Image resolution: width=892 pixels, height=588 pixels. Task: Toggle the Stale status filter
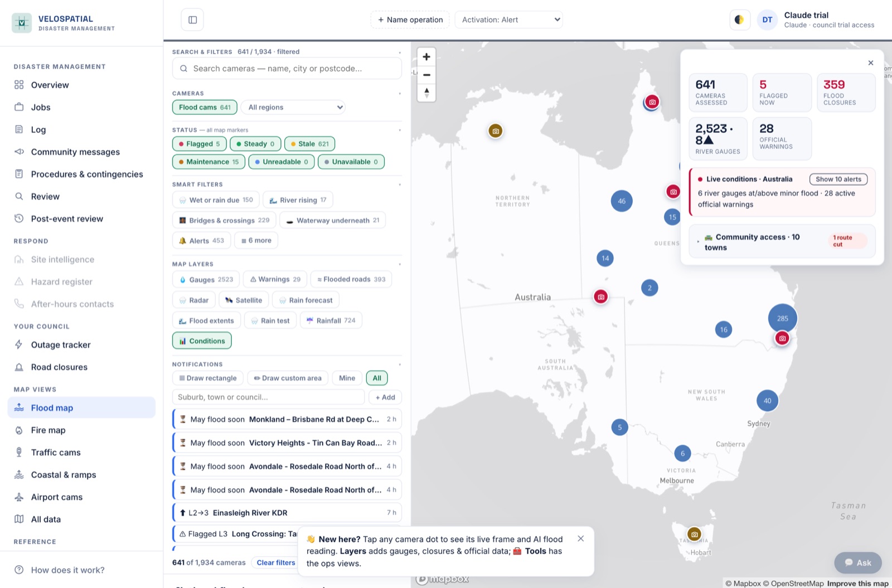click(x=309, y=144)
